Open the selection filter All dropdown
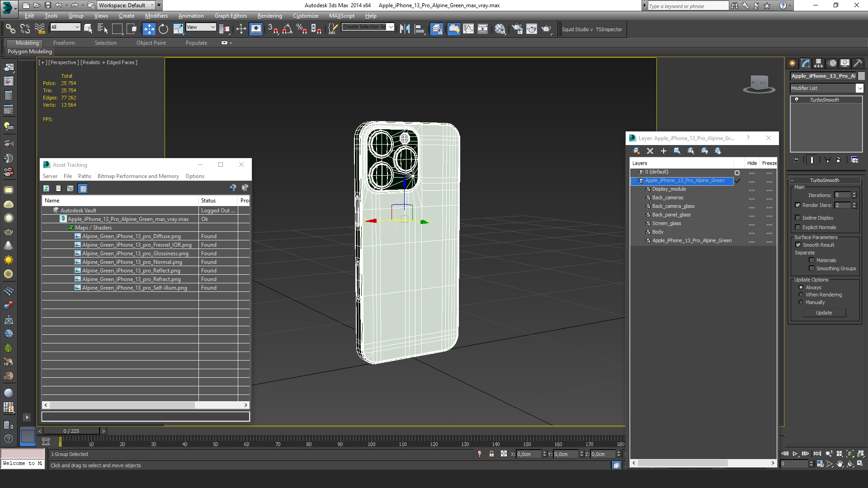 point(65,27)
